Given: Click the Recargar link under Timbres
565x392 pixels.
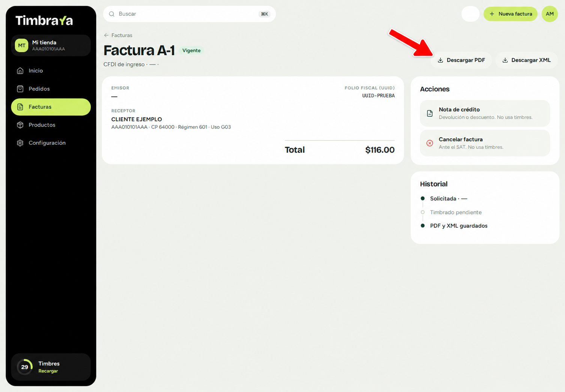Looking at the screenshot, I should tap(48, 371).
